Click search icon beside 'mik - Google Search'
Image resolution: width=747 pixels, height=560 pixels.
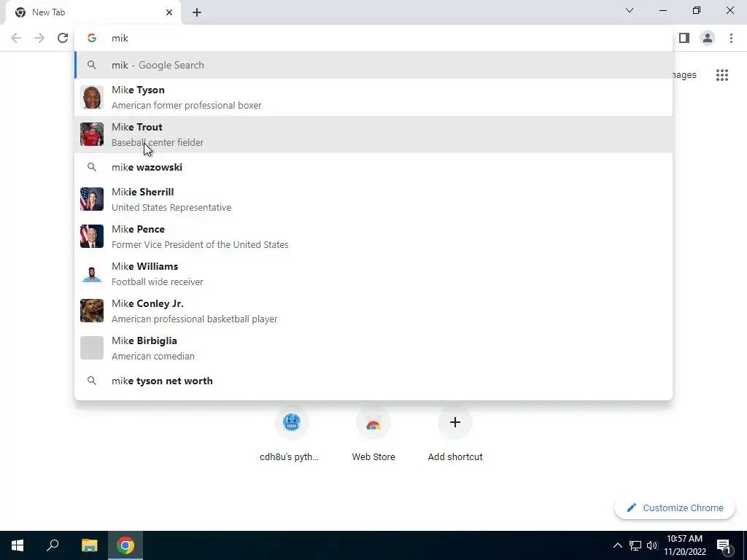[x=91, y=65]
